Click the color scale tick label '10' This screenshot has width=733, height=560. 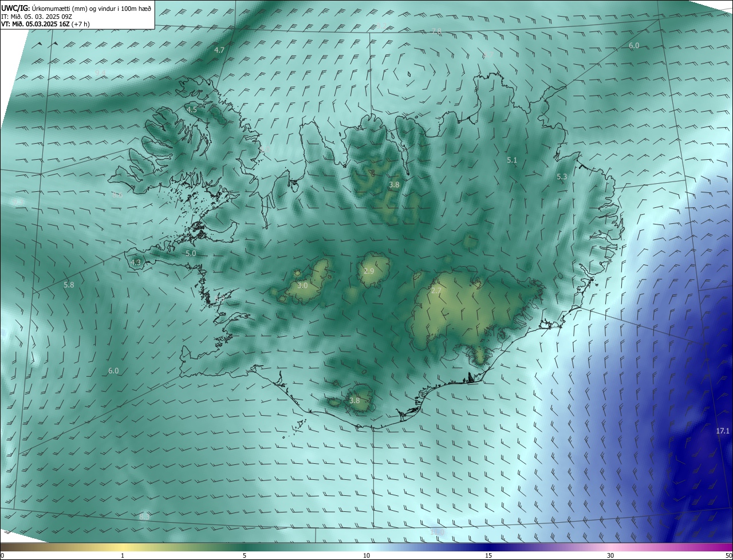click(366, 555)
